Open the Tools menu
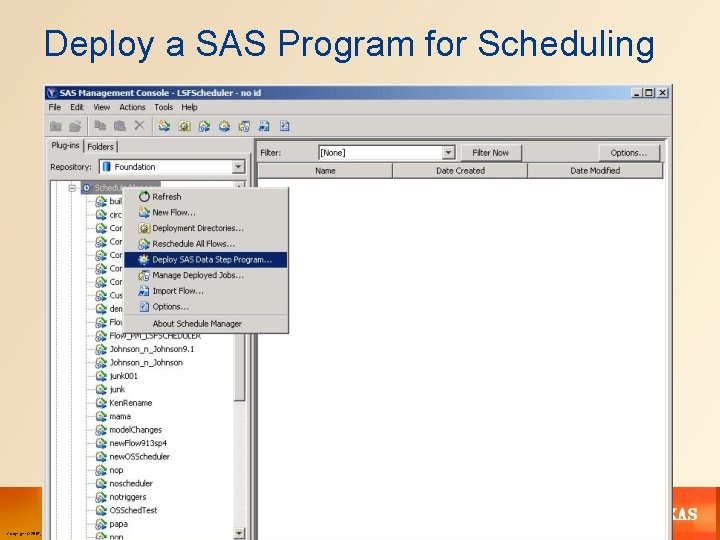This screenshot has width=720, height=540. point(163,107)
